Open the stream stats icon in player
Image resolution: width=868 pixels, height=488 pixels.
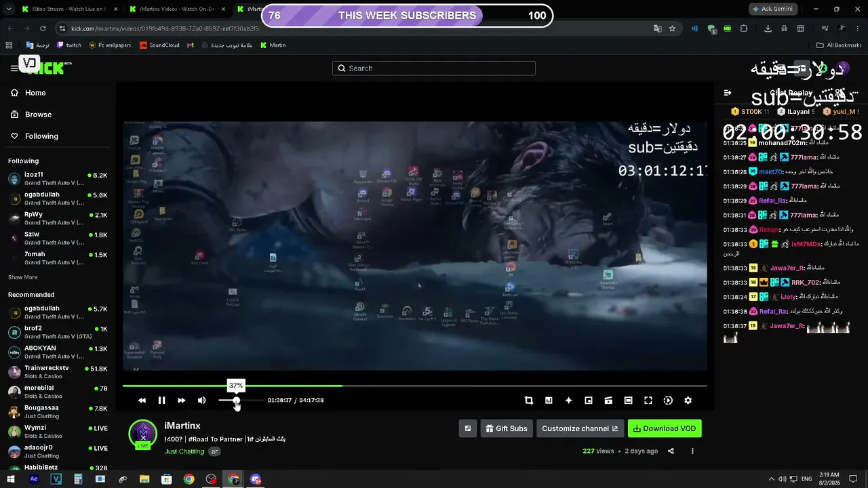click(549, 401)
